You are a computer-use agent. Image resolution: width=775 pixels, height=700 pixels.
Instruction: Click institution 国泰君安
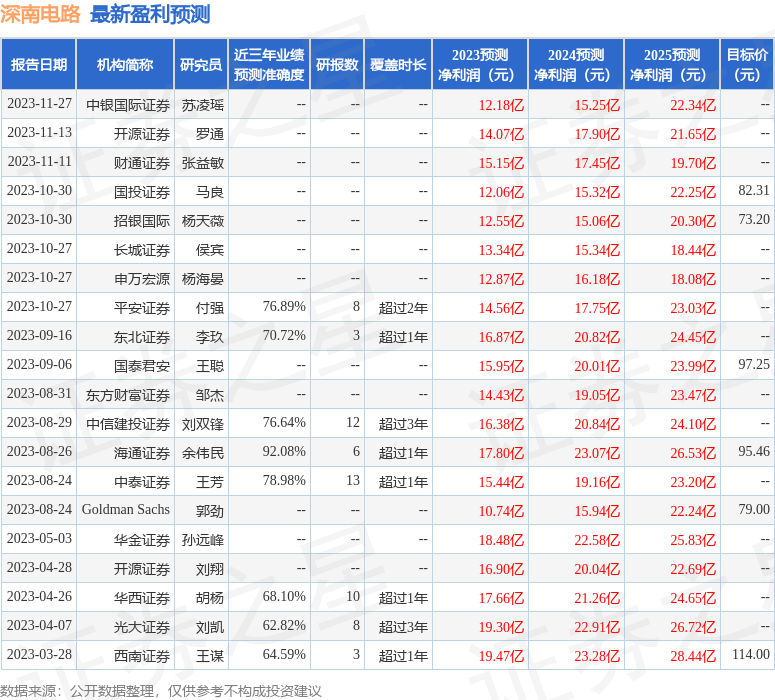[x=142, y=366]
